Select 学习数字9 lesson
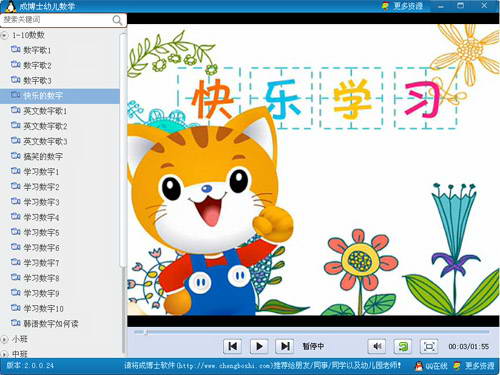This screenshot has height=375, width=500. coord(41,294)
